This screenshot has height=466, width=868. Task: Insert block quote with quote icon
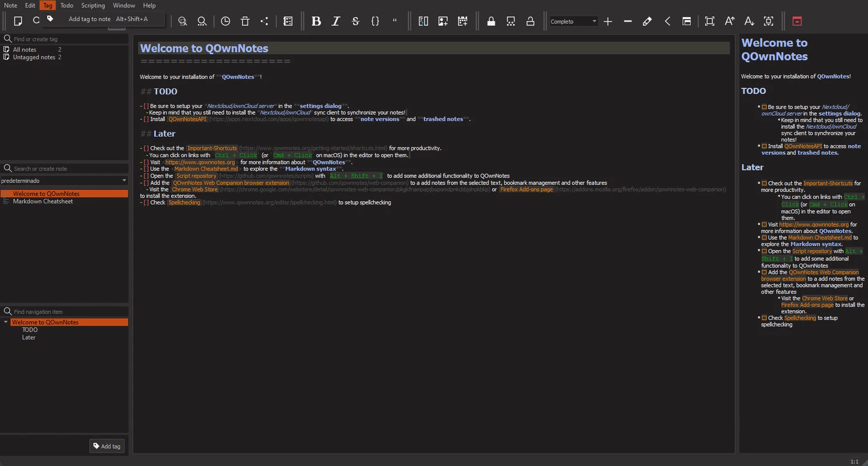click(x=394, y=21)
